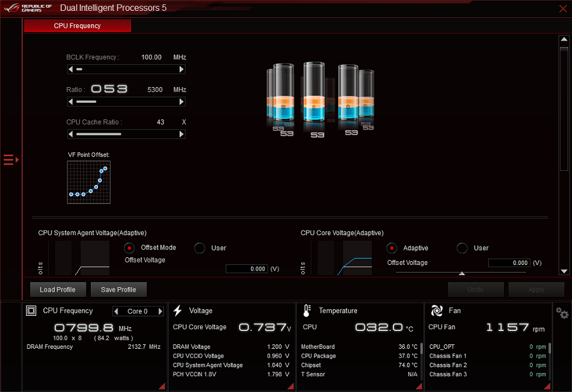The image size is (572, 392).
Task: Open the settings gear in the monitor bar
Action: coord(562,313)
